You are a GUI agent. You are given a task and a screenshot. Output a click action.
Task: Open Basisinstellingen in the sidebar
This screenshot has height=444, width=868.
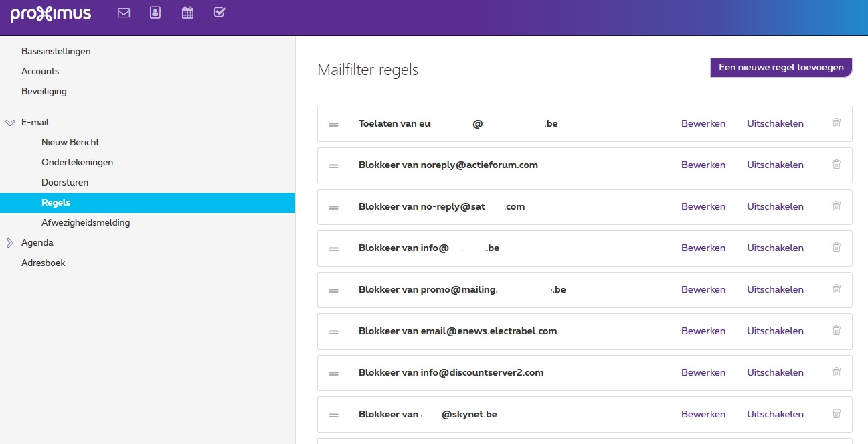click(56, 52)
